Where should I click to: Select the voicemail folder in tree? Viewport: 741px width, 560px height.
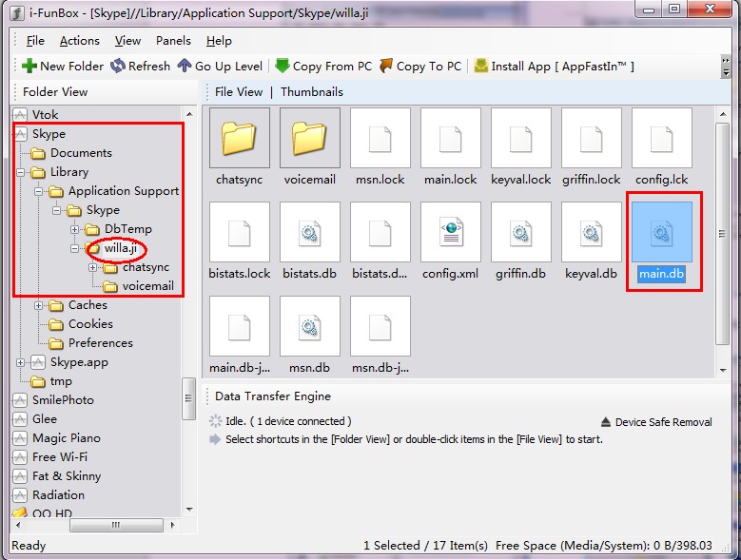pos(148,286)
